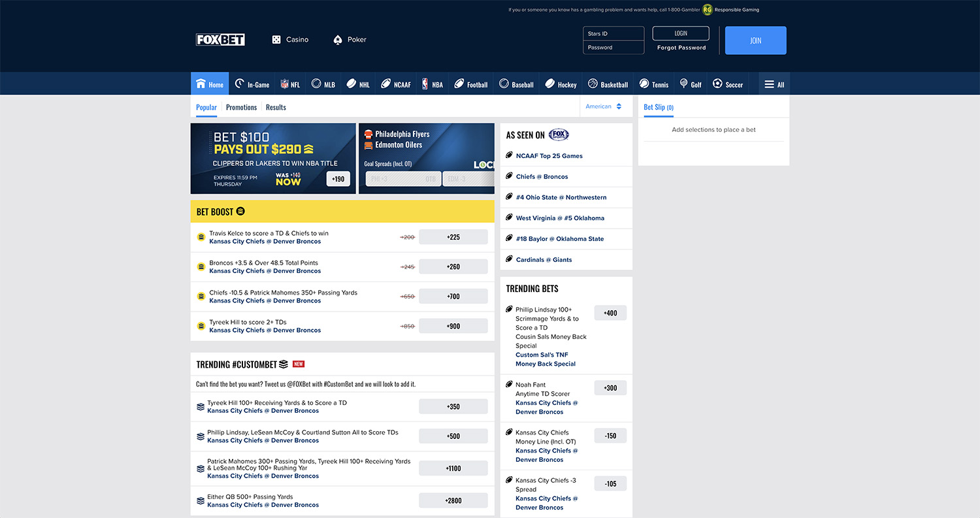Switch to the Promotions tab
980x518 pixels.
coord(242,107)
